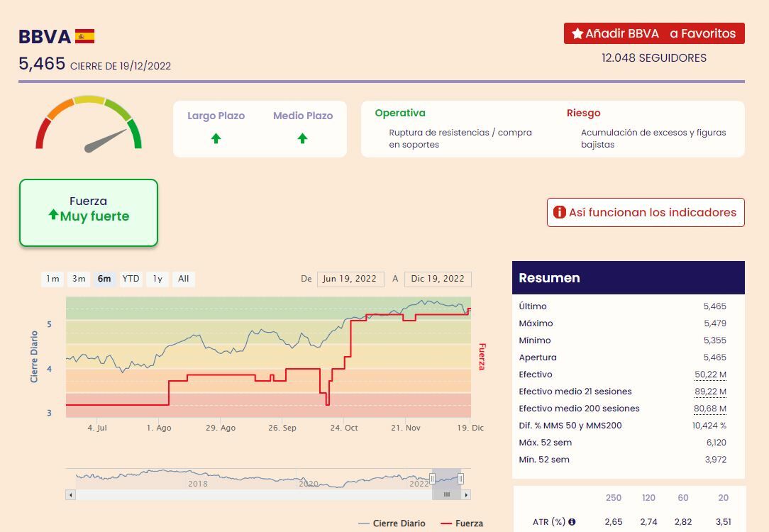
Task: Click the 24. Oct chart axis label
Action: coord(344,428)
